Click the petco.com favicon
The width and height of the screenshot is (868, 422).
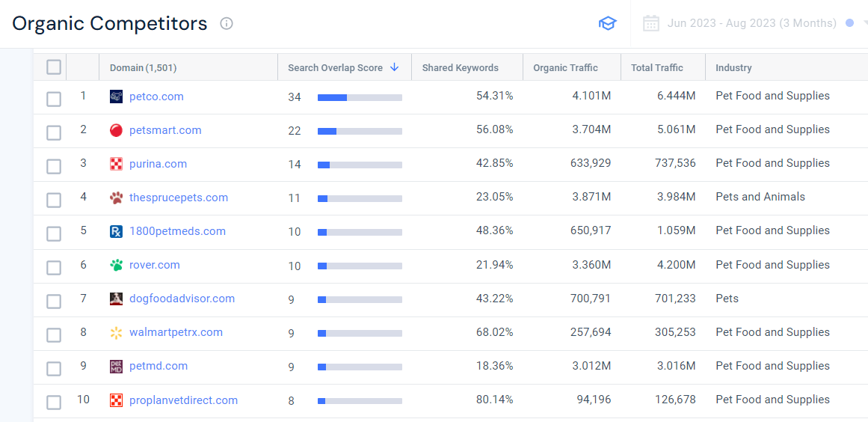[116, 97]
